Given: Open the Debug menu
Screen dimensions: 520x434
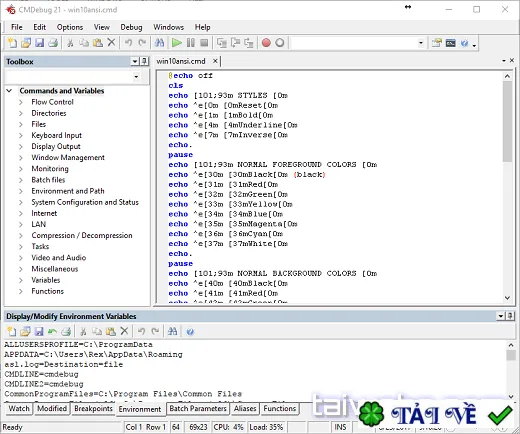Looking at the screenshot, I should tap(131, 27).
